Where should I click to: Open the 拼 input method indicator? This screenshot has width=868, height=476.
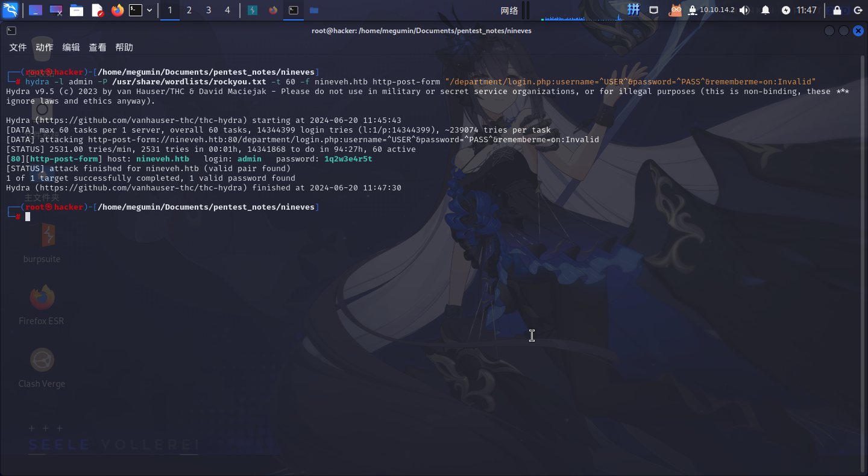click(x=634, y=10)
